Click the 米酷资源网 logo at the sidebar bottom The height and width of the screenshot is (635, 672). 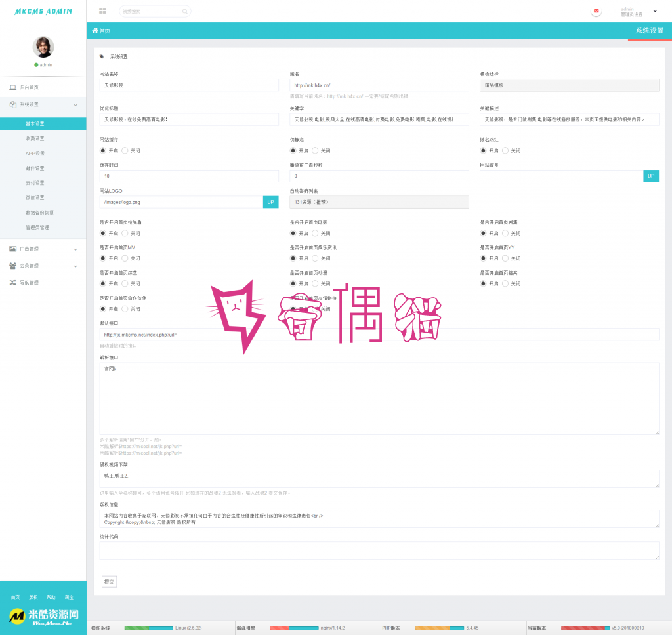[x=44, y=617]
